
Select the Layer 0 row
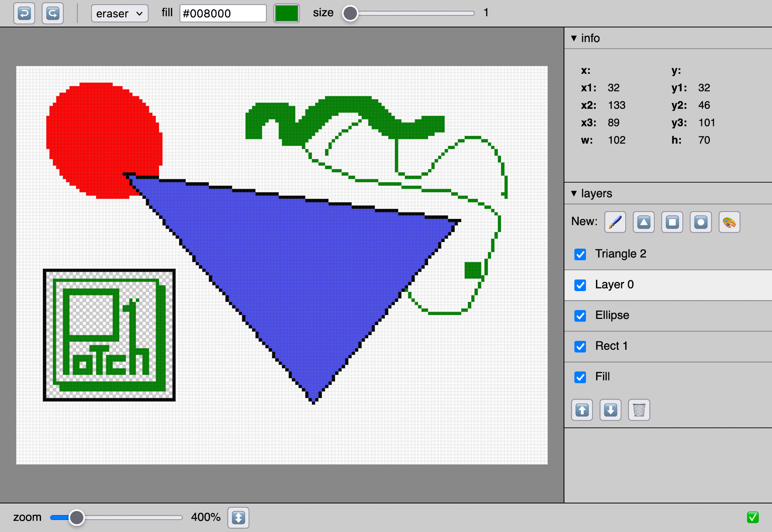pyautogui.click(x=614, y=285)
